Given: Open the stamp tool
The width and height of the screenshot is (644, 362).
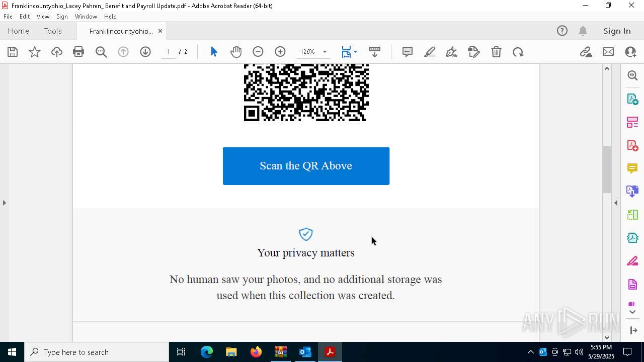Looking at the screenshot, I should (x=474, y=52).
